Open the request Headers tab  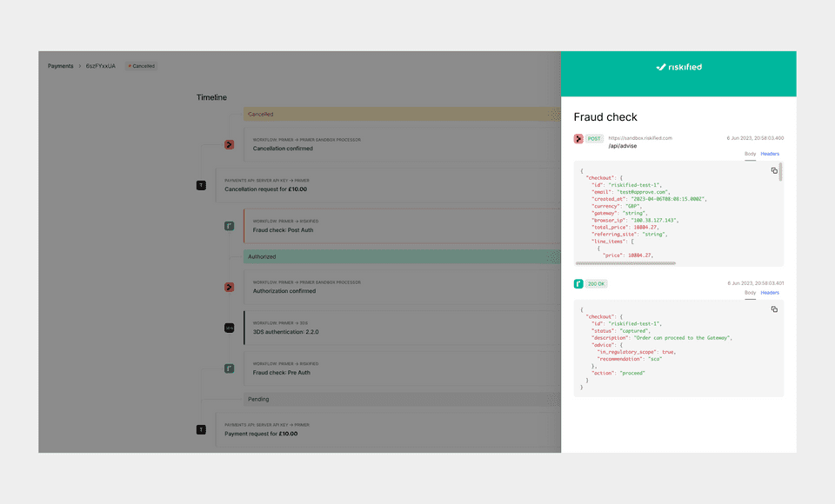770,154
